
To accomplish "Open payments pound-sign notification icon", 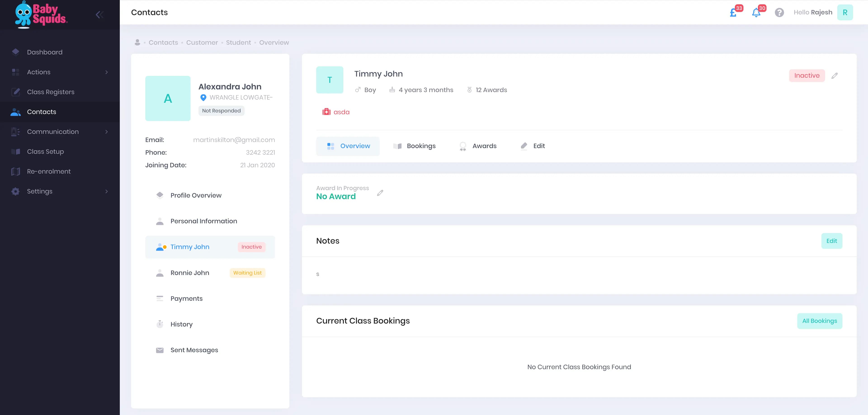I will tap(733, 13).
